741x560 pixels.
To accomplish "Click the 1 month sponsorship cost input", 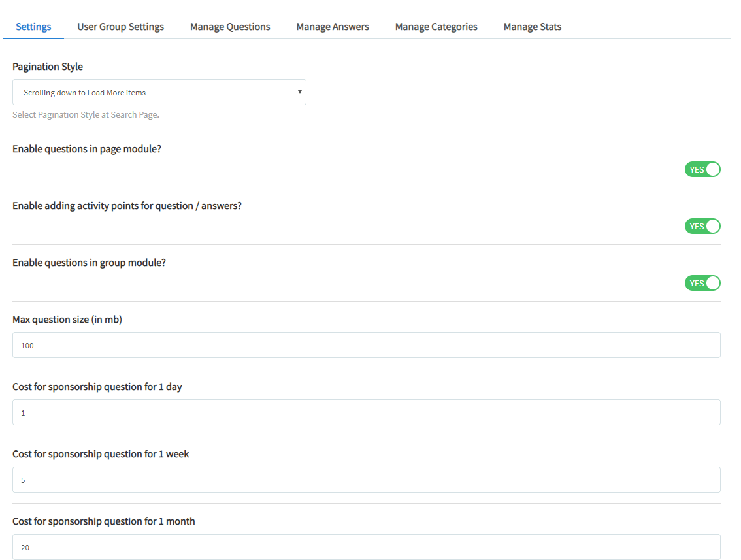I will click(x=366, y=547).
